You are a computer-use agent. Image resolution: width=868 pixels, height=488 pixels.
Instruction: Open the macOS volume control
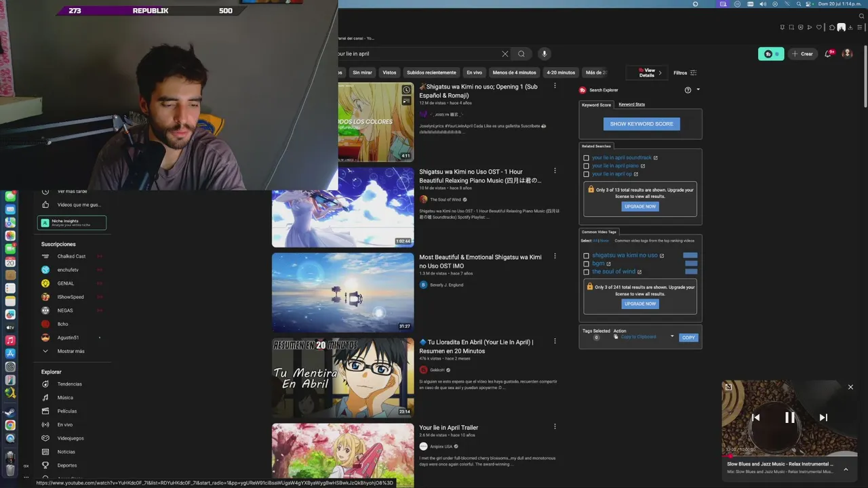(x=763, y=4)
